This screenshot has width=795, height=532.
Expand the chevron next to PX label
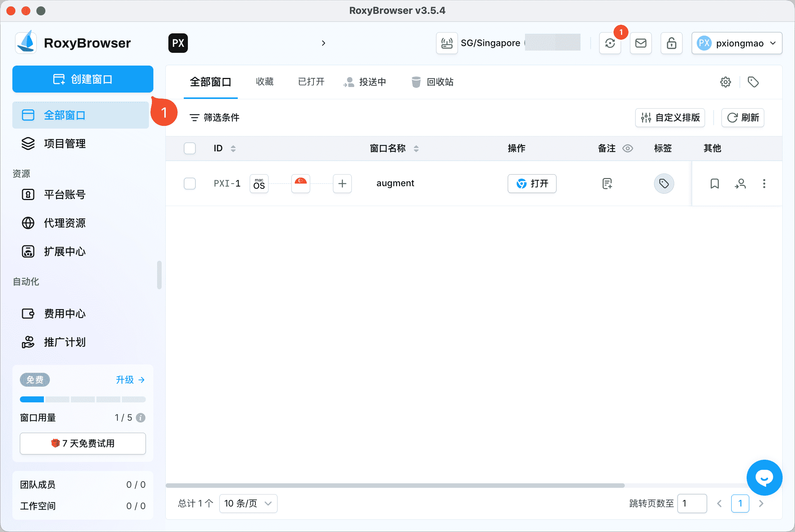click(x=324, y=43)
